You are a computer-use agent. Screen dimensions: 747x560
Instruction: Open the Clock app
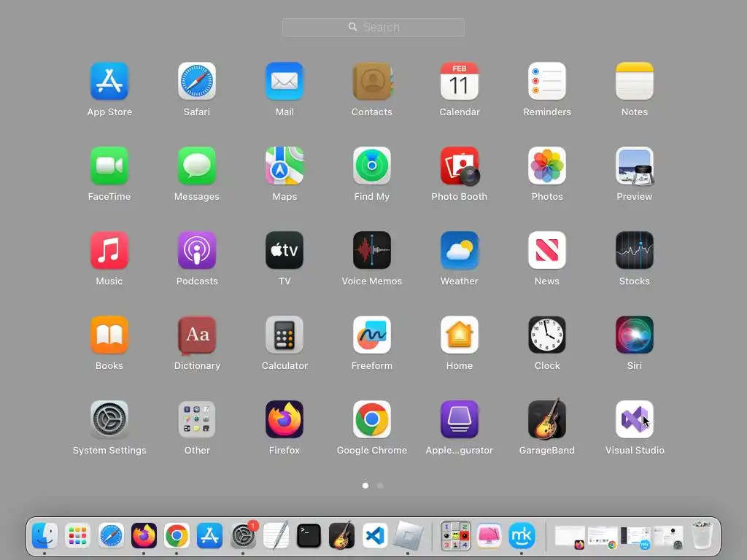[547, 335]
